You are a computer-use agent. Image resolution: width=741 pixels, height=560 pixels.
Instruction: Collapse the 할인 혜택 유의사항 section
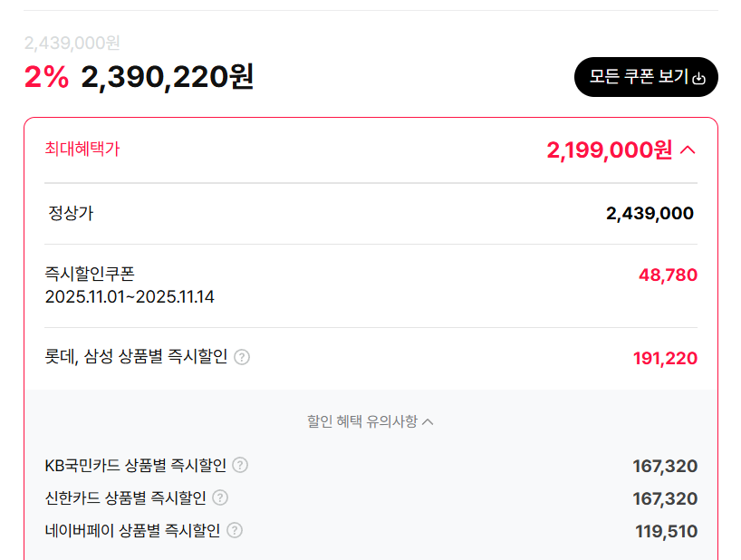(430, 421)
